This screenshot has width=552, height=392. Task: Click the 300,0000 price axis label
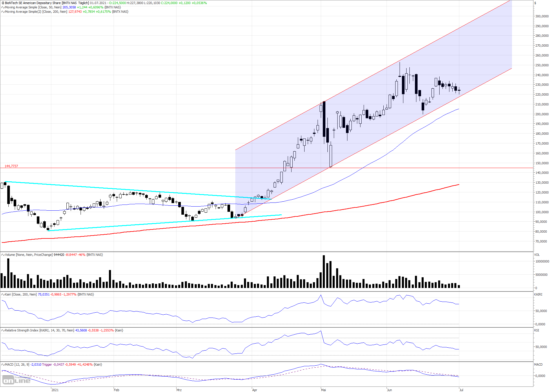click(542, 16)
